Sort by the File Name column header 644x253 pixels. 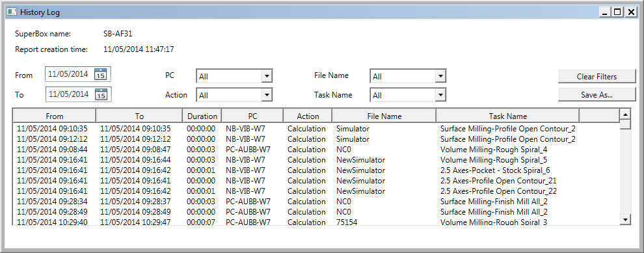point(384,116)
